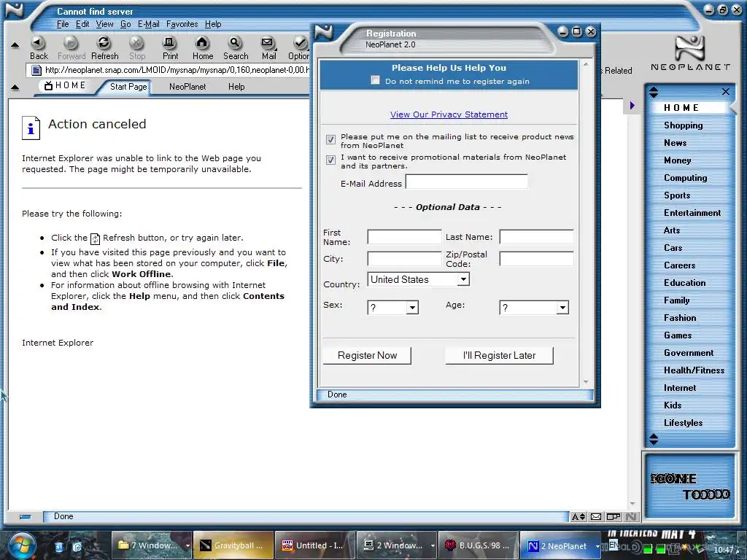747x560 pixels.
Task: Click I'll Register Later
Action: click(x=499, y=356)
